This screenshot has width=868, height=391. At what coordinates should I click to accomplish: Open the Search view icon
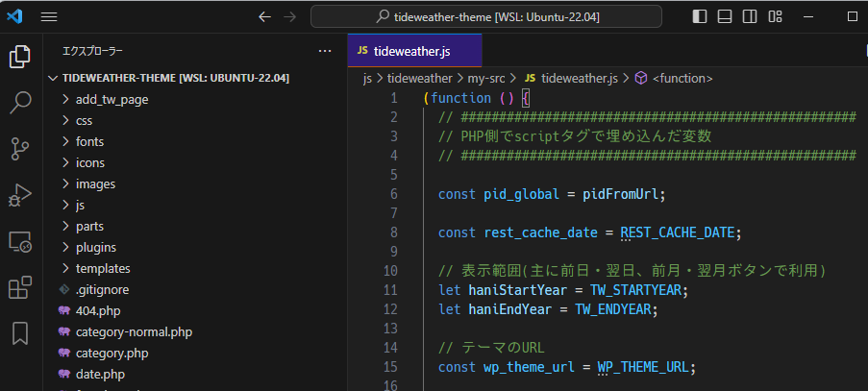(x=19, y=102)
